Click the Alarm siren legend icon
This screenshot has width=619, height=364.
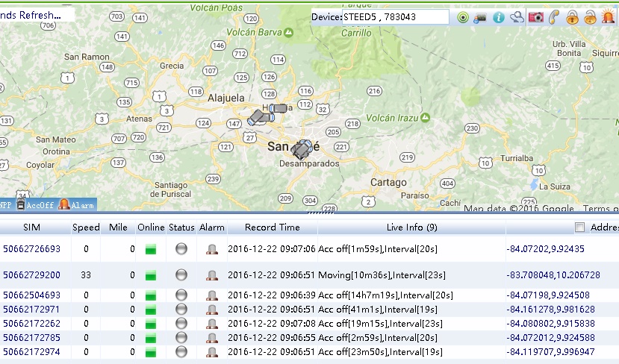64,204
